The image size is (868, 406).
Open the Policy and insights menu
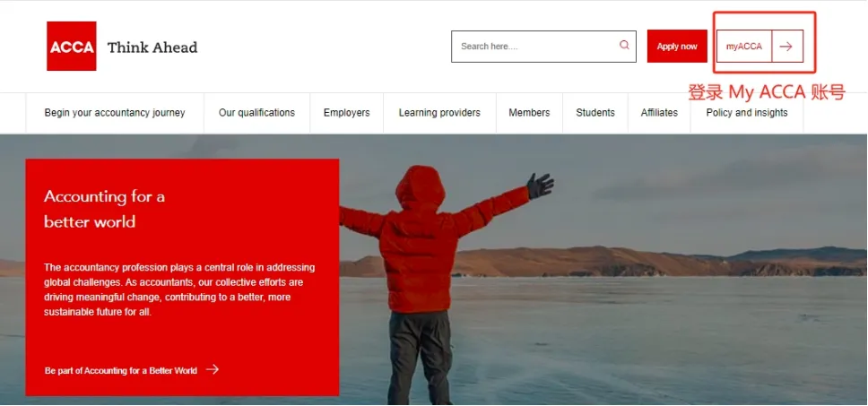pos(747,113)
